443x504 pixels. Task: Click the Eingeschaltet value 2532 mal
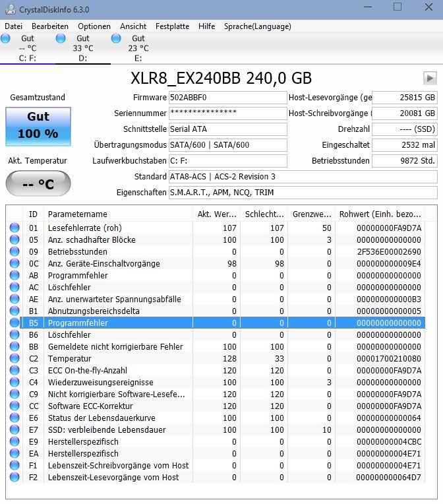coord(405,144)
